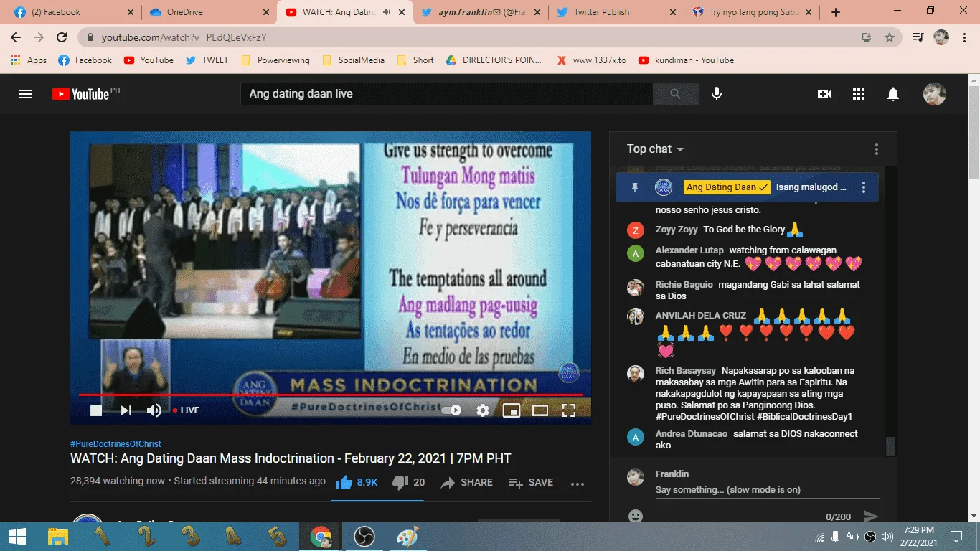The height and width of the screenshot is (551, 980).
Task: Skip to next video
Action: point(126,410)
